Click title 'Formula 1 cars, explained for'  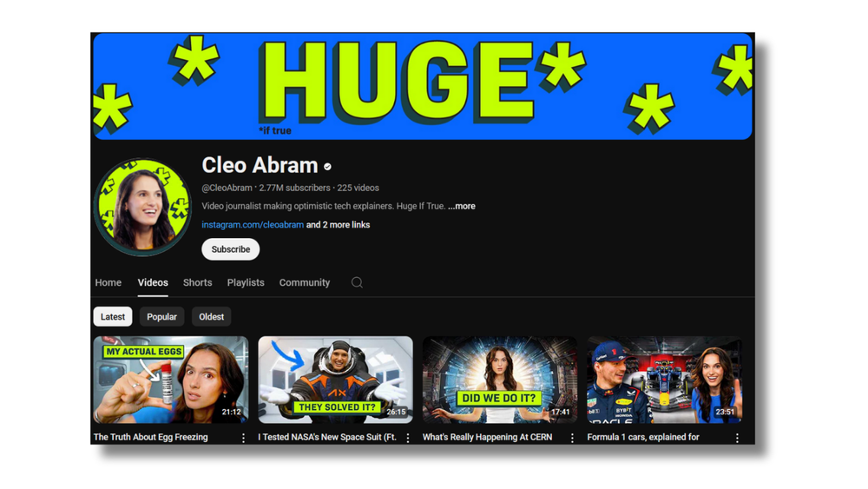pos(643,437)
